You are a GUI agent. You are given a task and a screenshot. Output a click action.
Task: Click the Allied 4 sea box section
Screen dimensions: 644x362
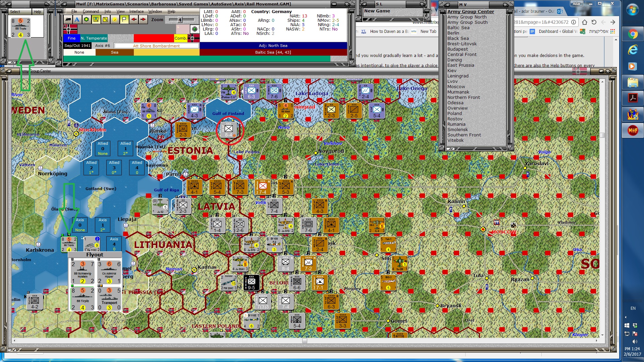[137, 167]
